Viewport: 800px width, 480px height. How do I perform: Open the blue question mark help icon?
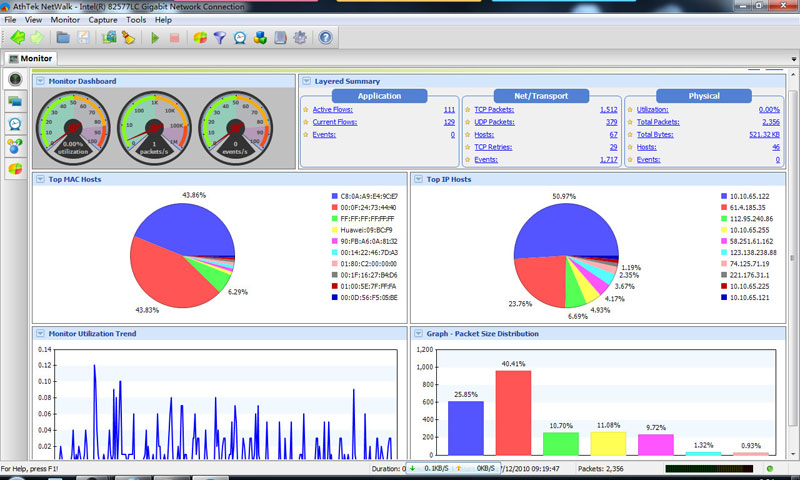click(x=324, y=38)
